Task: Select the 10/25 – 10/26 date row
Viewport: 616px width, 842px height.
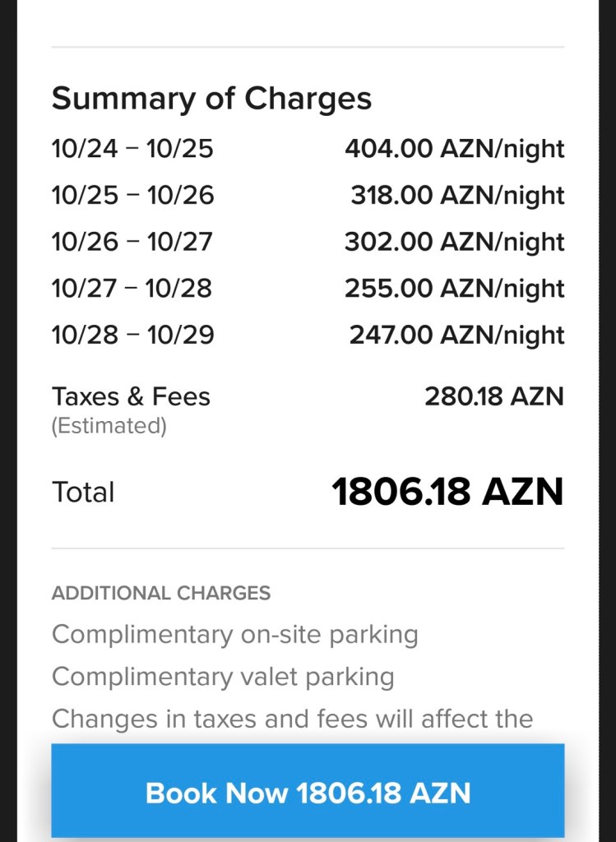Action: coord(132,196)
